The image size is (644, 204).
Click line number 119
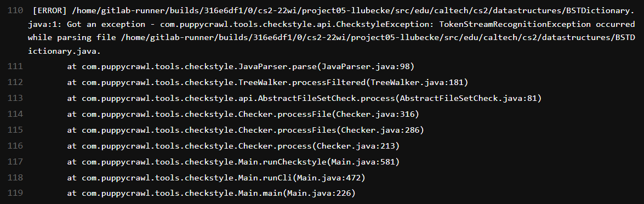click(x=15, y=193)
